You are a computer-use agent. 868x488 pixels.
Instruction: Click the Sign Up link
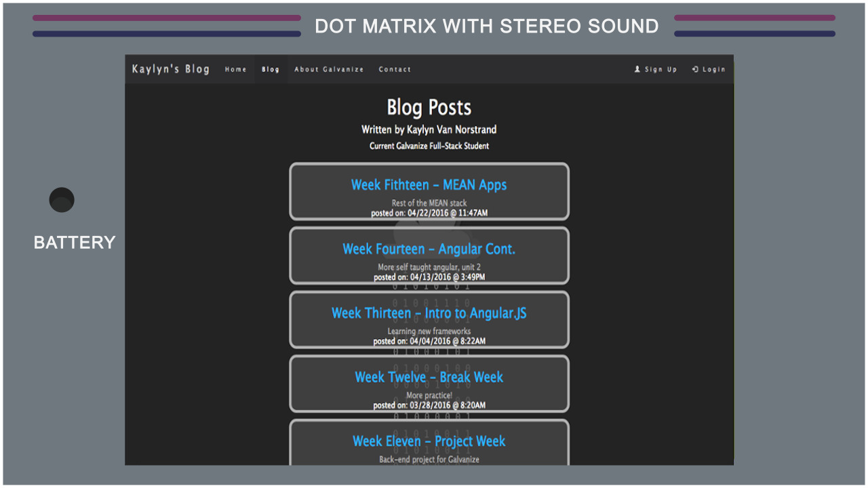pos(656,69)
